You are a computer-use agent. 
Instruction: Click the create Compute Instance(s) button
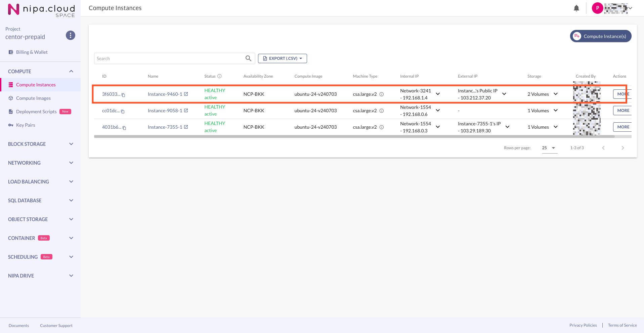tap(600, 36)
